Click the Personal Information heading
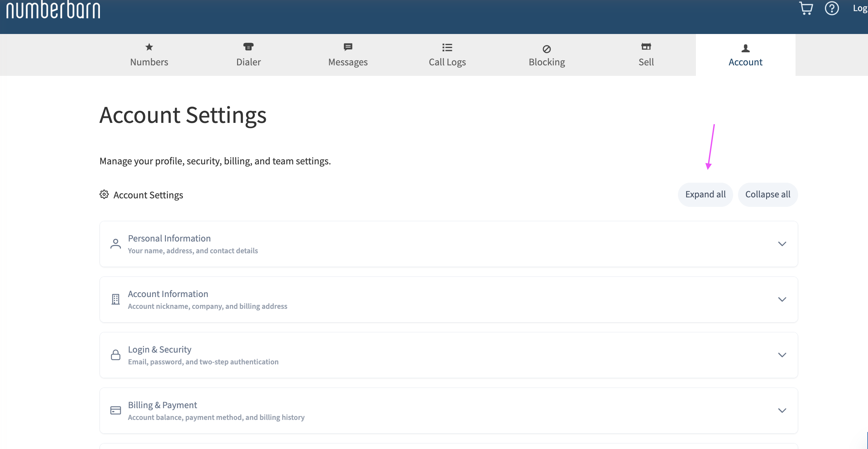This screenshot has width=868, height=449. [x=169, y=238]
